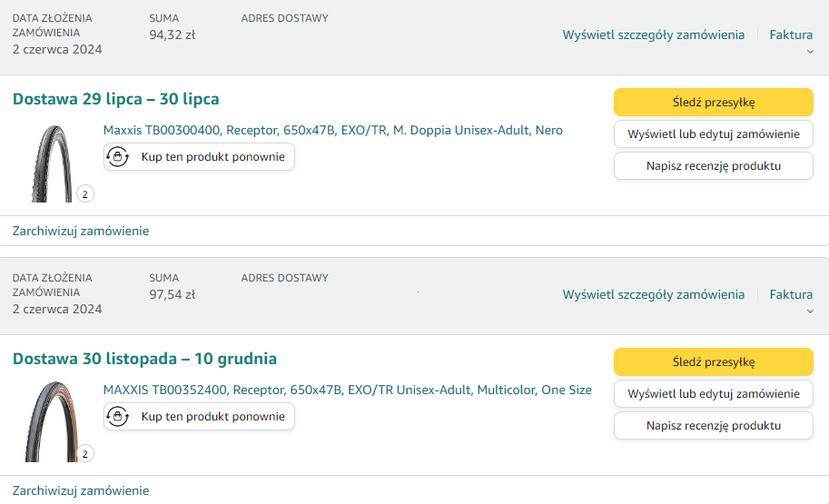This screenshot has width=829, height=504.
Task: Track shipment for 29–30 lipca delivery
Action: point(713,102)
